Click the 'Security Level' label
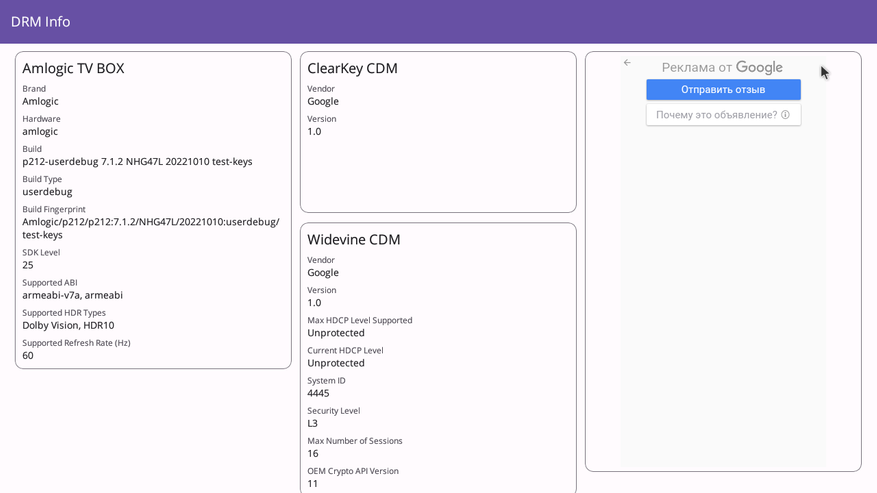This screenshot has width=877, height=493. point(333,411)
